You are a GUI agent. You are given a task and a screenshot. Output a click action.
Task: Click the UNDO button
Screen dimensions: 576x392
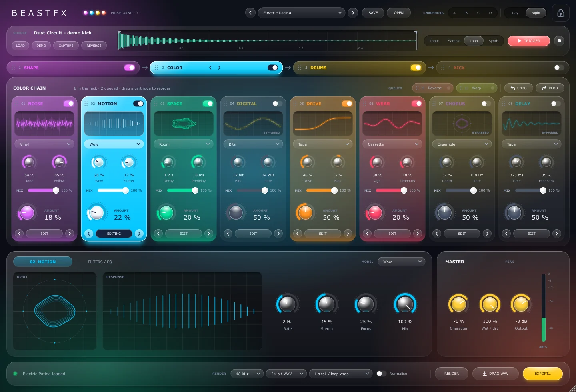tap(518, 88)
